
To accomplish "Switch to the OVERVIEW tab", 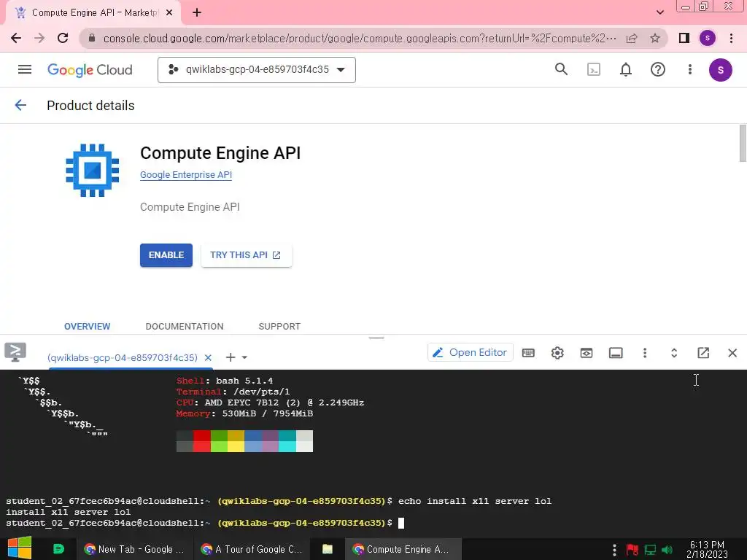I will [x=88, y=326].
